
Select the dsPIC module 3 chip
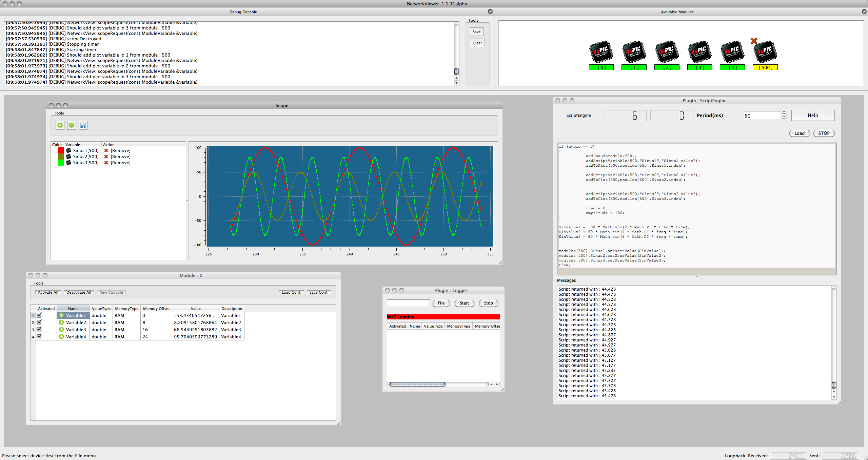click(699, 53)
